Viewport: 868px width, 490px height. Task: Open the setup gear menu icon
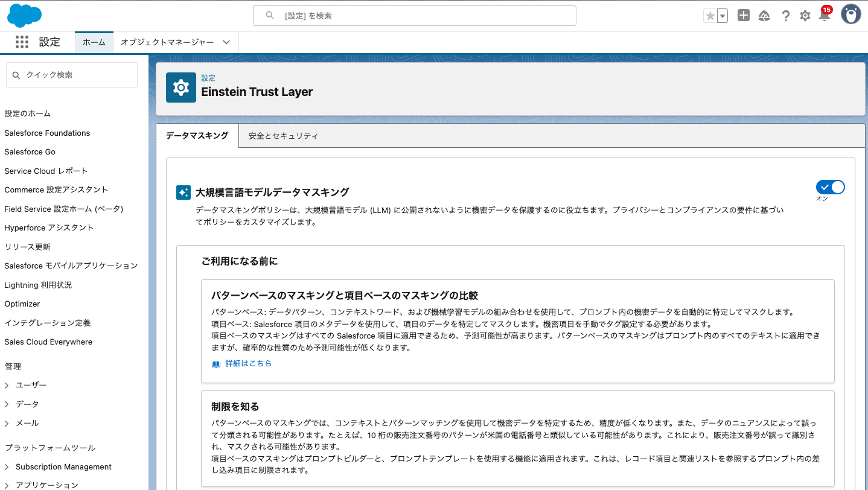(805, 16)
